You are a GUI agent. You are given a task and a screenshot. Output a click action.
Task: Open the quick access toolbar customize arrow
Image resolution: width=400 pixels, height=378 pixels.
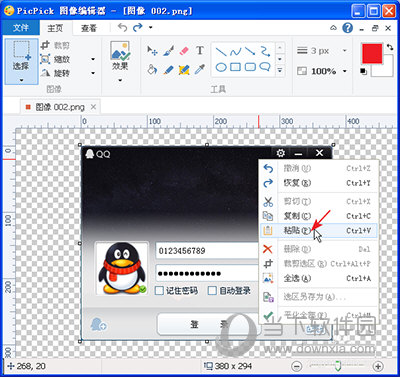click(x=151, y=27)
